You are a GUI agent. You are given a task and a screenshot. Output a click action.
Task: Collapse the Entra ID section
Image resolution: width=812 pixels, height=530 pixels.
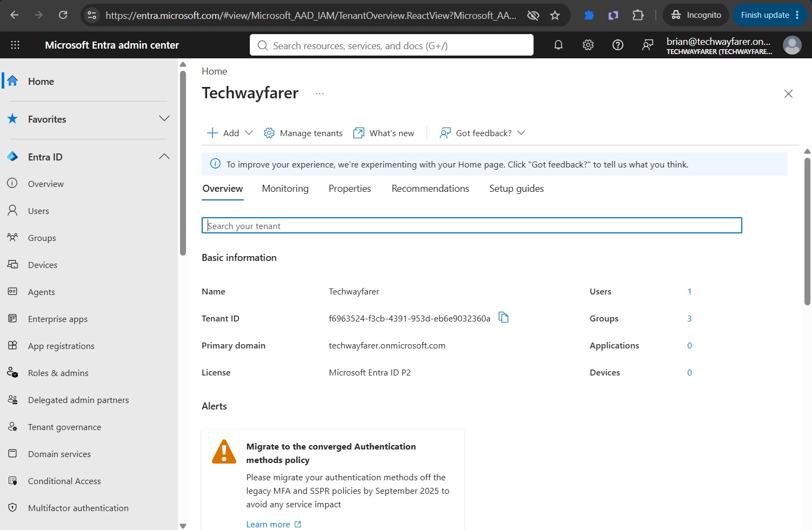164,157
